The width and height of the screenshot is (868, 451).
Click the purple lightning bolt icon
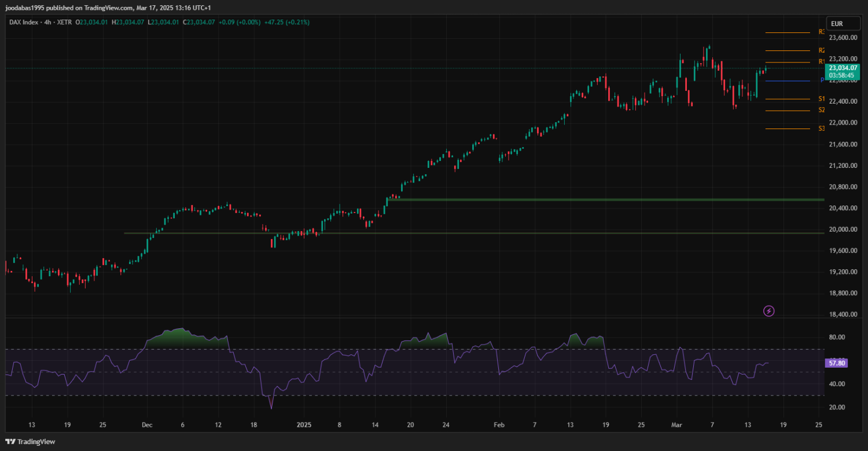(768, 311)
